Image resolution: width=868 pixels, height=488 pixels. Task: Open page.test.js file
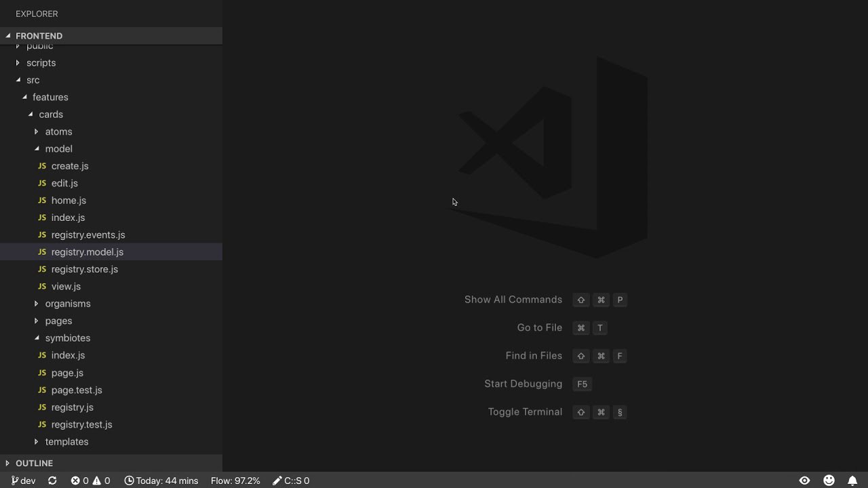[x=111, y=390]
